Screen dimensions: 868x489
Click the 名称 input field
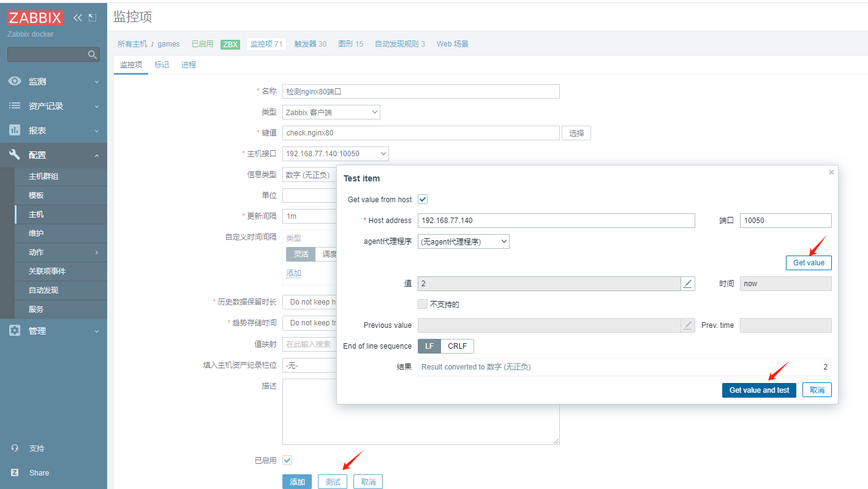point(421,91)
